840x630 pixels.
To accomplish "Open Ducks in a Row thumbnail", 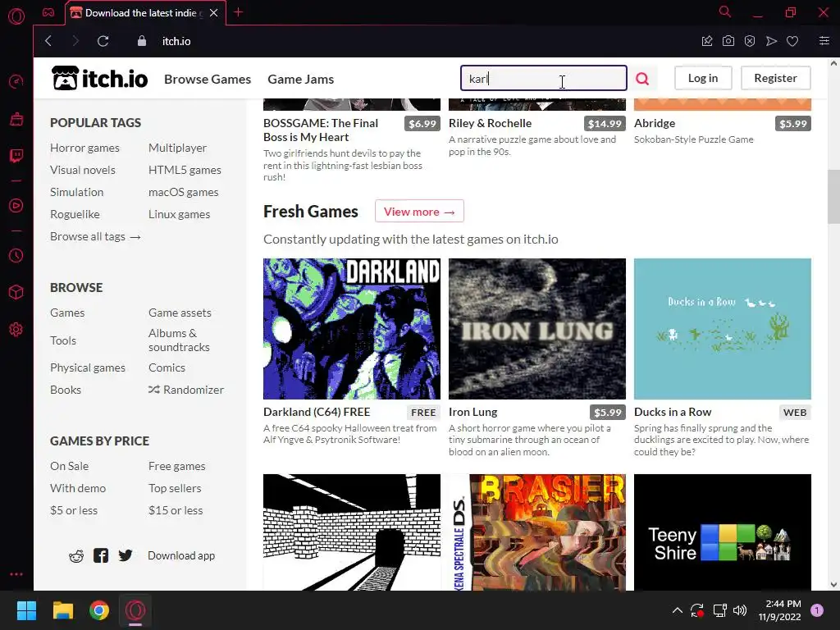I will click(x=722, y=328).
